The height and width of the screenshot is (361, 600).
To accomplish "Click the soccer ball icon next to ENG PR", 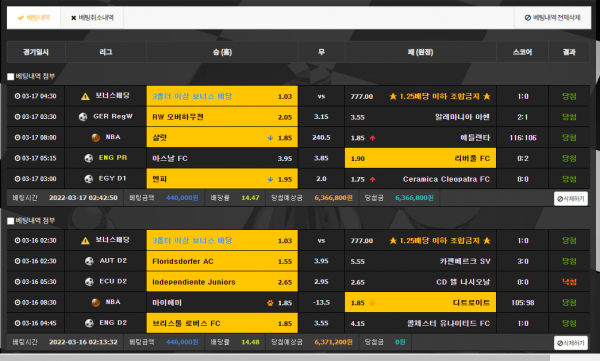I will point(89,158).
